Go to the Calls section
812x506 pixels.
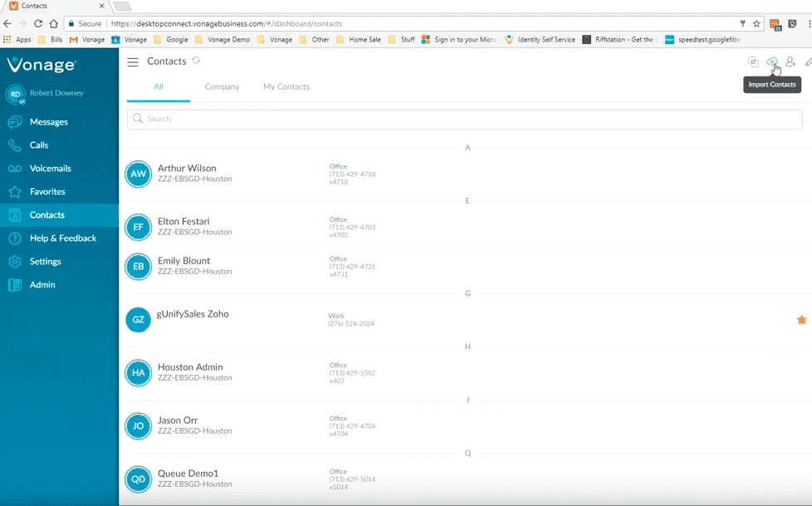tap(39, 145)
